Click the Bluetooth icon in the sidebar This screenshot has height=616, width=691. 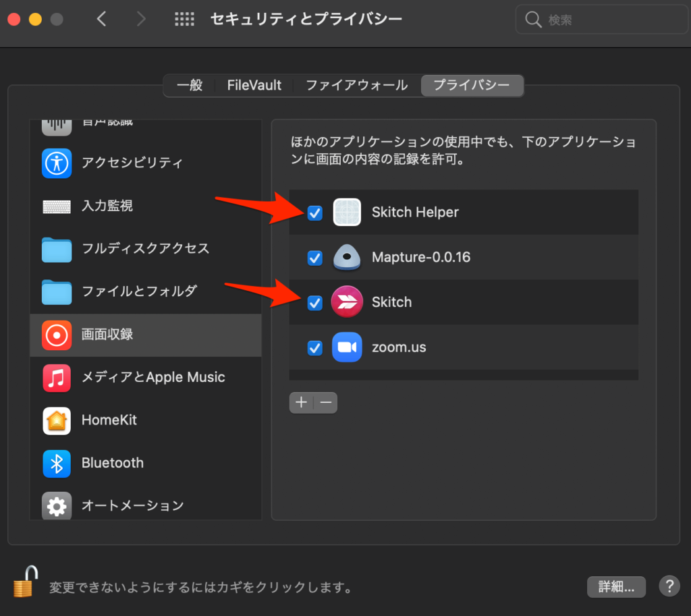point(57,464)
